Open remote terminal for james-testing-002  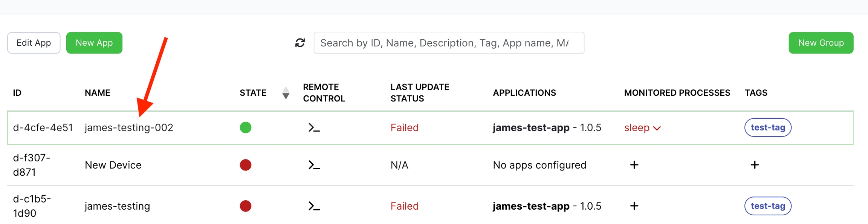click(x=314, y=128)
